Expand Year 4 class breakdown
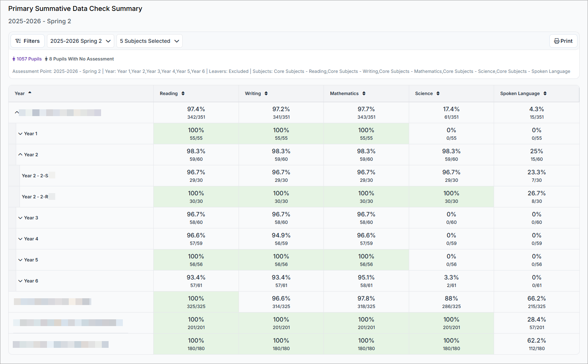This screenshot has height=364, width=588. point(20,239)
